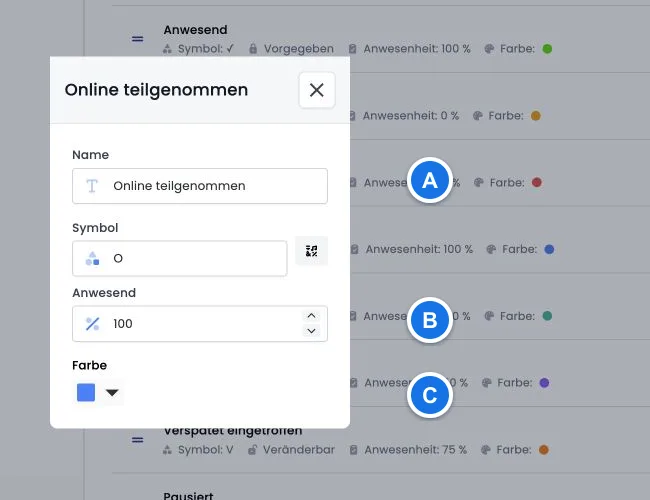This screenshot has height=500, width=650.
Task: Click the 'Symbol: ✓' text in Anwesend row
Action: (x=206, y=49)
